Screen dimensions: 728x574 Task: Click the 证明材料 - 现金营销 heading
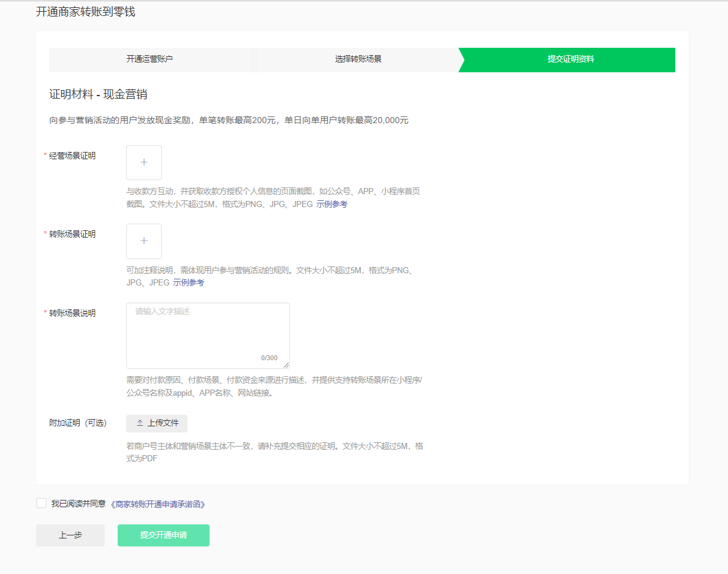[98, 94]
